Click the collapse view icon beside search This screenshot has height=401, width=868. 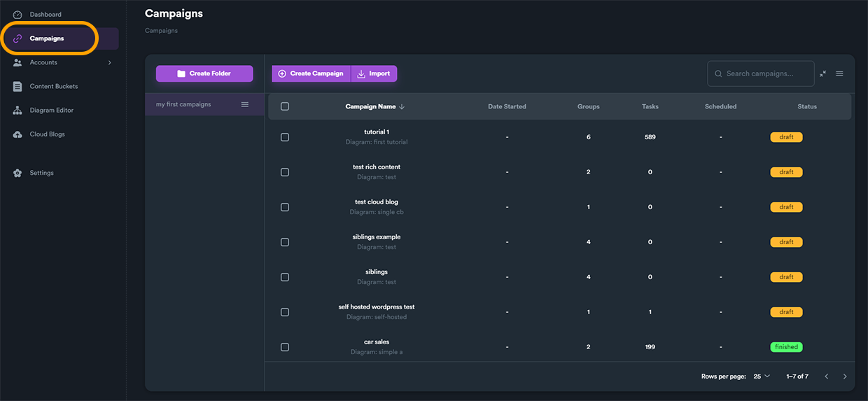tap(823, 73)
